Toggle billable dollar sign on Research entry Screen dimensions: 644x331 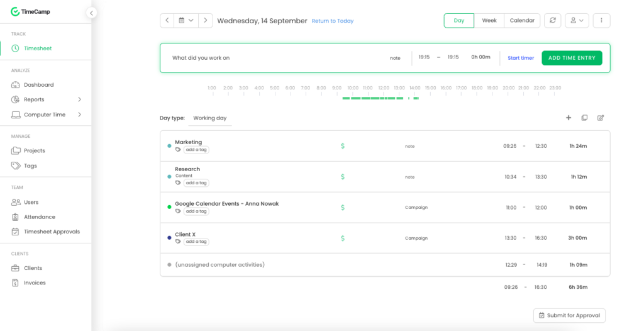coord(343,177)
